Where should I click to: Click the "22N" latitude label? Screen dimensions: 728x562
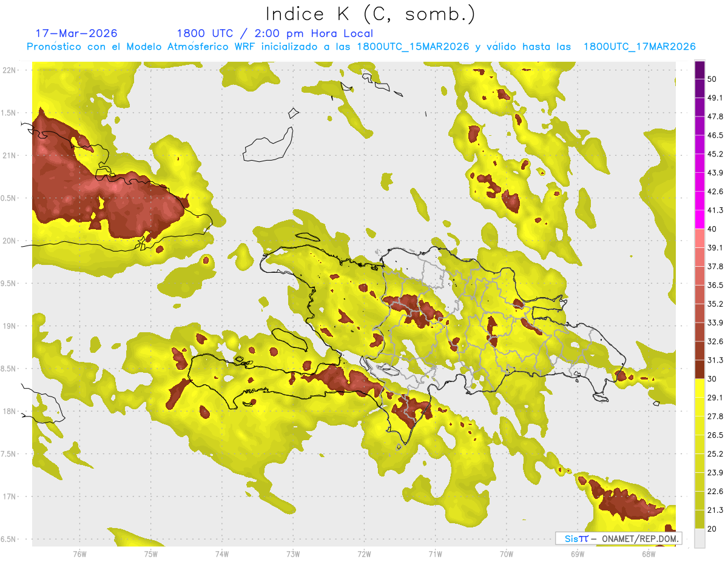(9, 70)
